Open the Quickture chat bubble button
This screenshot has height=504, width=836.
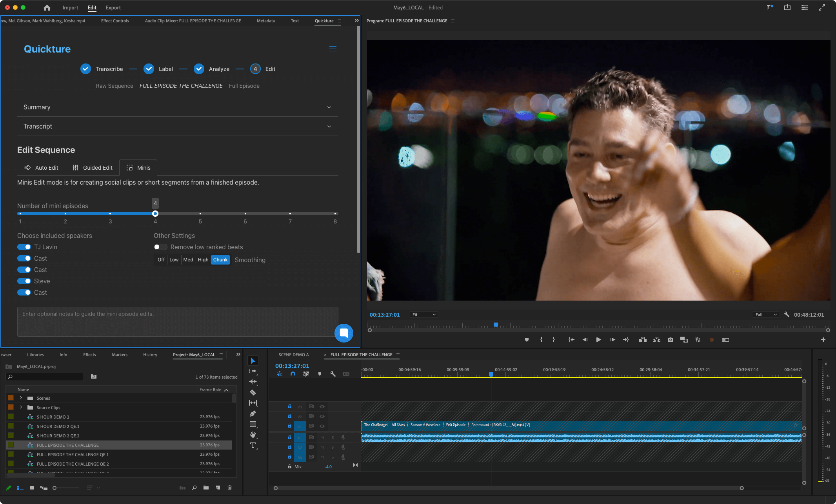click(x=344, y=333)
